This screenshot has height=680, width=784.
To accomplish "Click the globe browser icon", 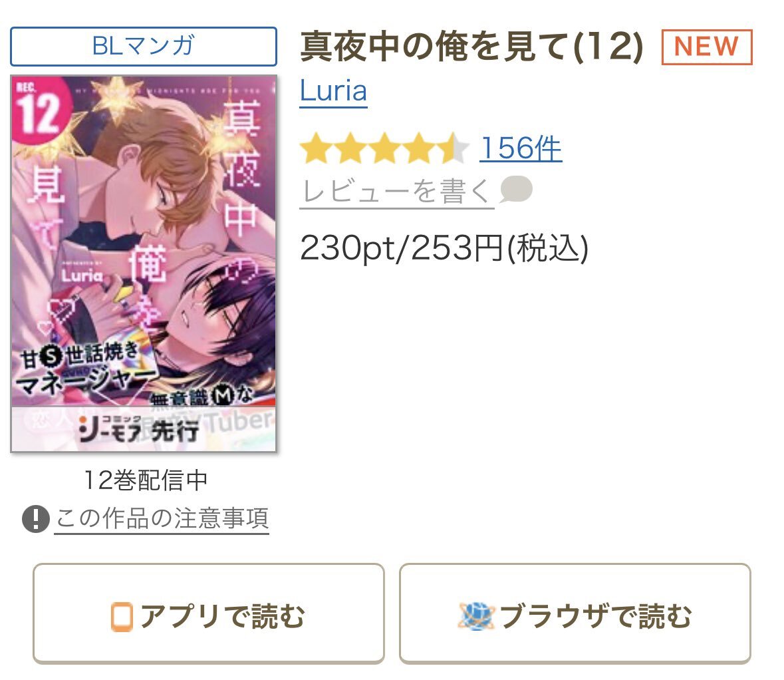I will point(475,616).
